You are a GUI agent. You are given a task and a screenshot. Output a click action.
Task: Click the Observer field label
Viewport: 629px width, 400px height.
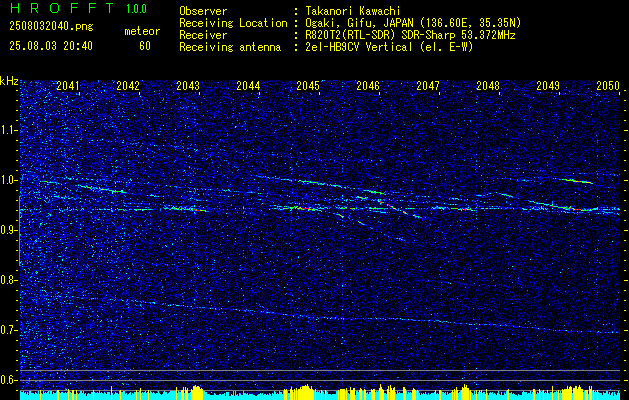[203, 11]
